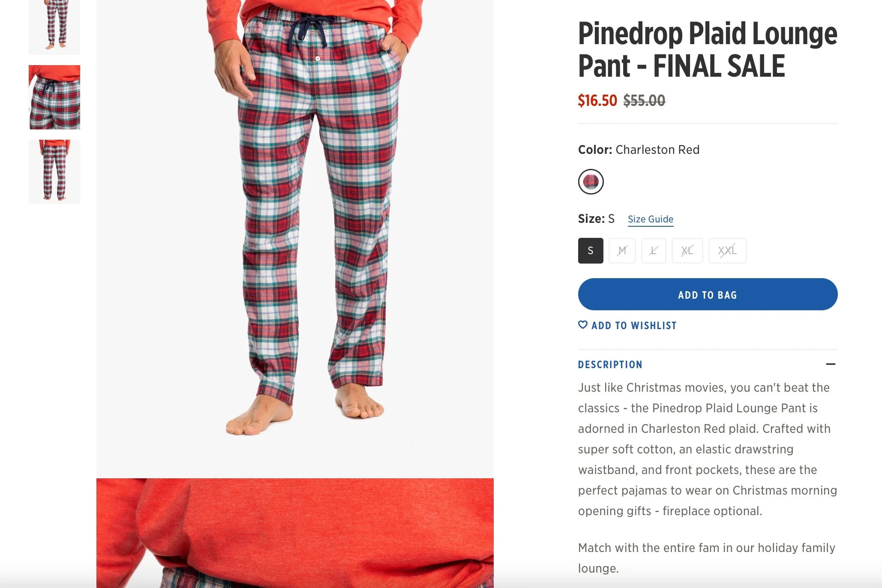Click the Add to Bag button
The image size is (882, 588).
(x=708, y=294)
